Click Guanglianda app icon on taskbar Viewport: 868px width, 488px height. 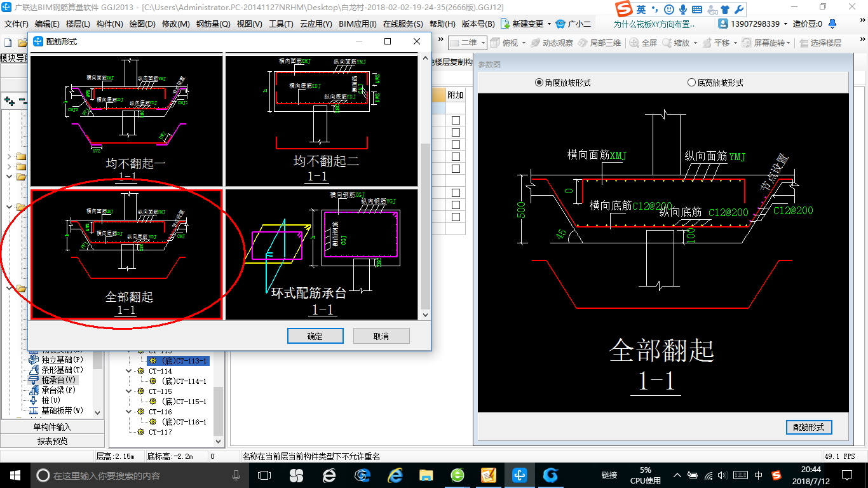pyautogui.click(x=519, y=475)
